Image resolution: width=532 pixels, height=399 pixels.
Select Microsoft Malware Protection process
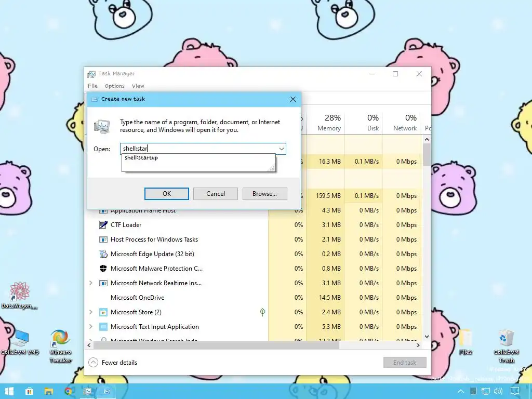[253, 269]
